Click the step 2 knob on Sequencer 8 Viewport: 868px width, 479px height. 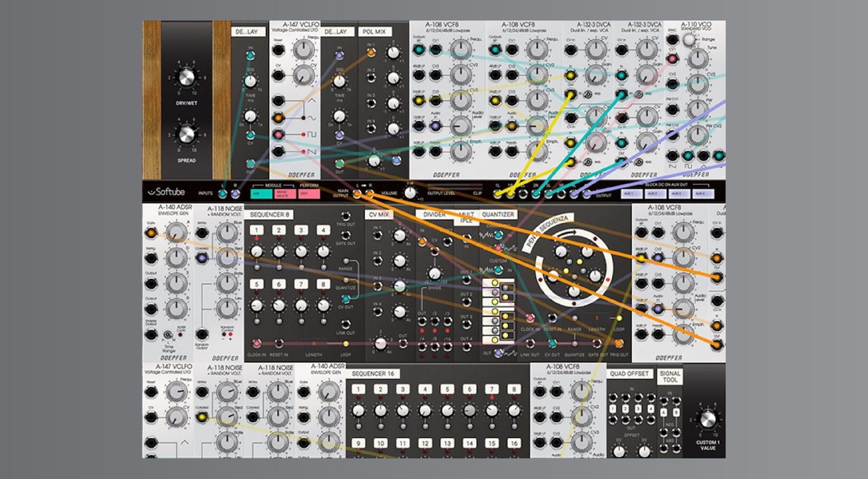tap(278, 251)
